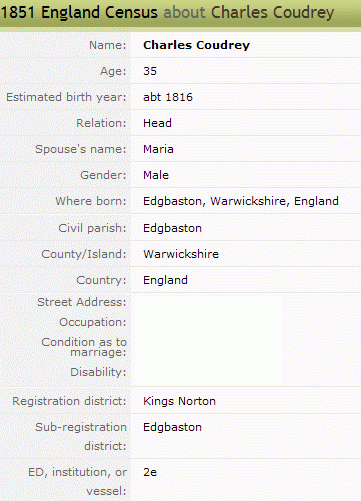The width and height of the screenshot is (361, 501).
Task: Click the Disability label
Action: tap(98, 372)
